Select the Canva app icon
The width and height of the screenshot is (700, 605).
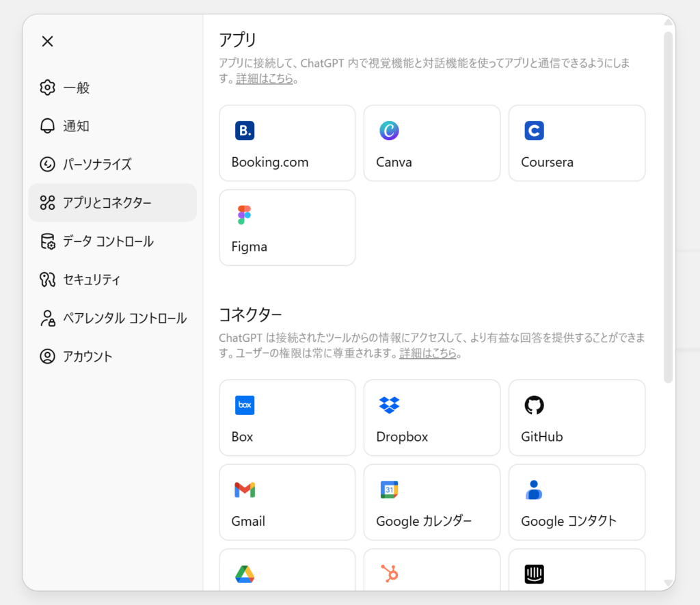coord(389,131)
